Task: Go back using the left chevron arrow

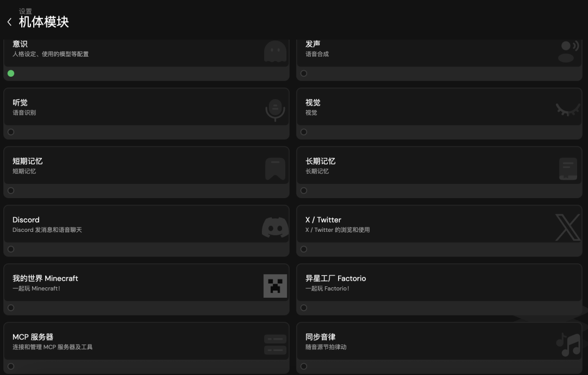Action: pos(9,22)
